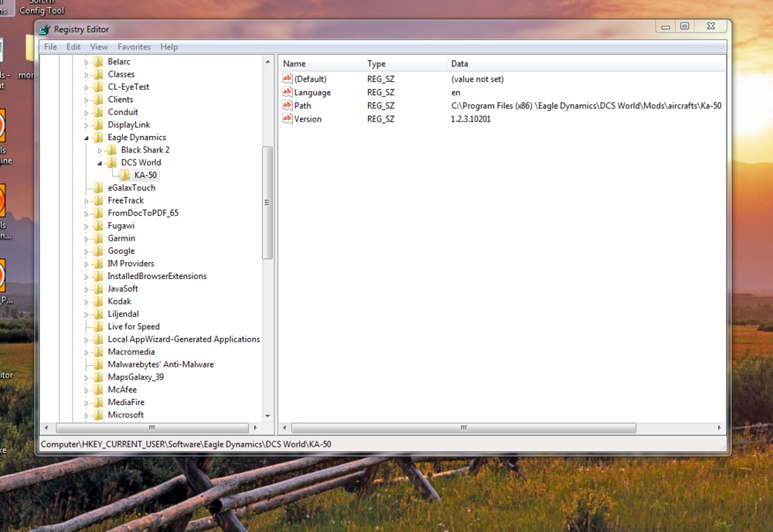Viewport: 773px width, 532px height.
Task: Click the Data column header
Action: tap(586, 63)
